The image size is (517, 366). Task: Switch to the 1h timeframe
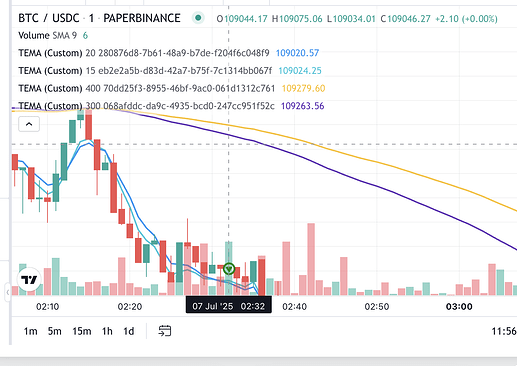(107, 331)
